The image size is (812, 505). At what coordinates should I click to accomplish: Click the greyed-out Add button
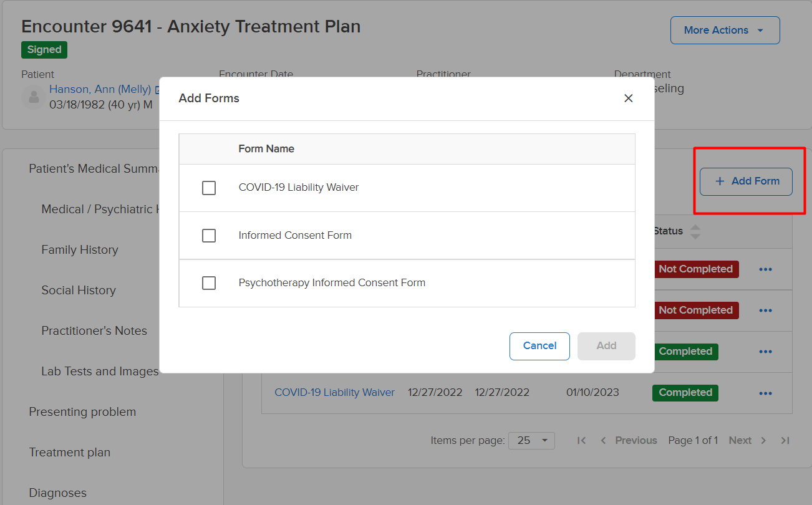pos(606,346)
